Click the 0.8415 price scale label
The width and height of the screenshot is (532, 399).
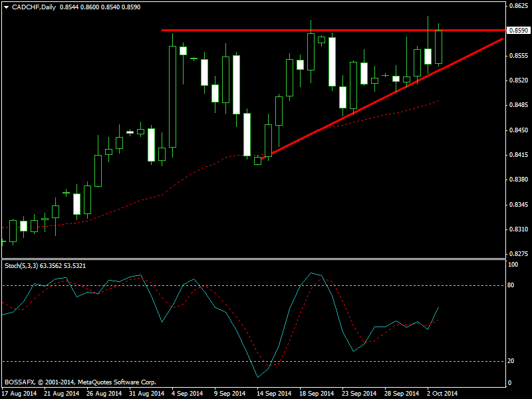[519, 155]
